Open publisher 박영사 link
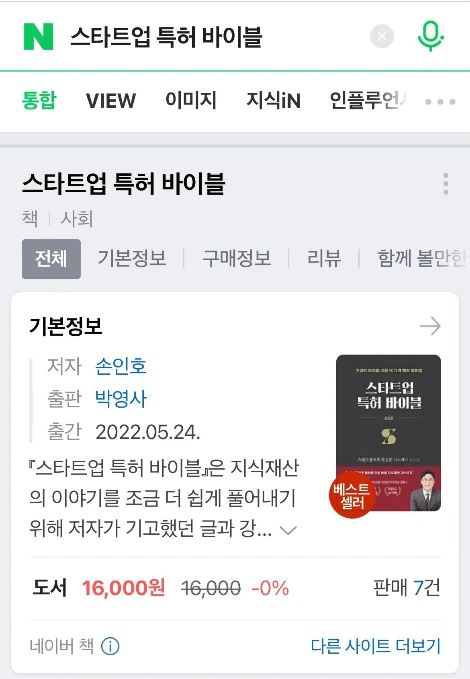This screenshot has height=679, width=470. [x=121, y=399]
